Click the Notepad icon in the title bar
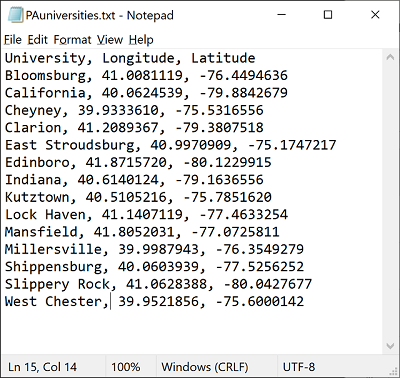The height and width of the screenshot is (378, 400). tap(15, 15)
